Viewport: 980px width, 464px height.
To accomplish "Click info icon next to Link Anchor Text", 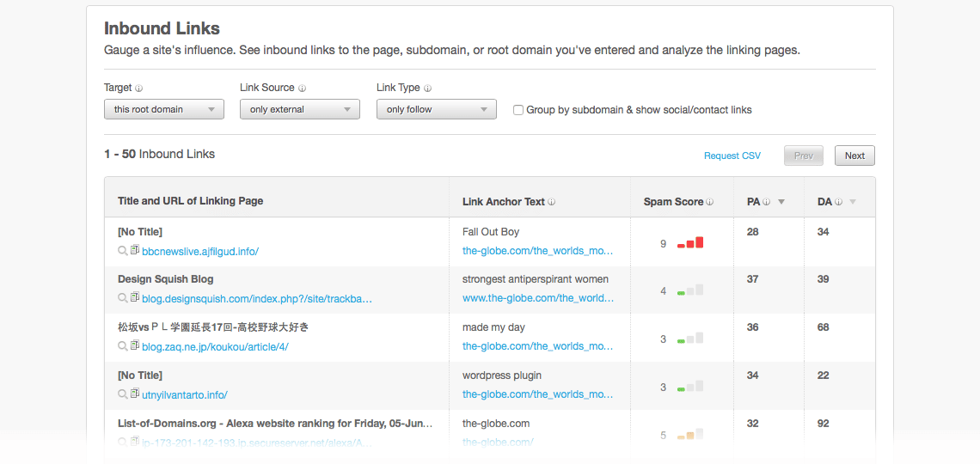I will point(552,202).
